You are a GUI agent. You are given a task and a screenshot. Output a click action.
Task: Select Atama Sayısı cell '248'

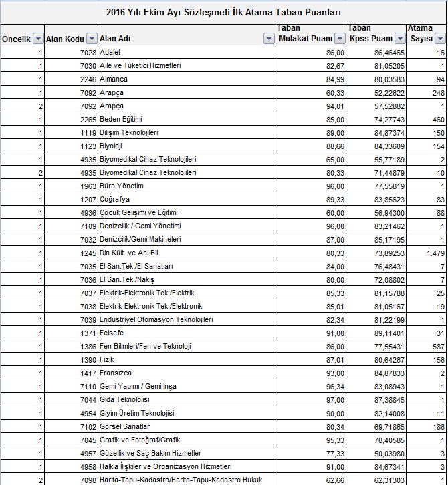point(427,92)
